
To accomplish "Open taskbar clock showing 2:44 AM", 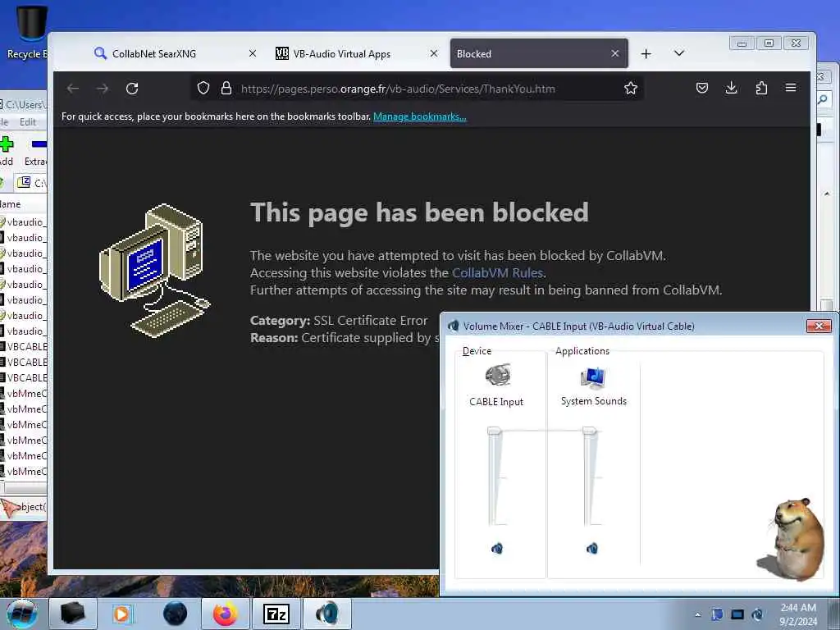I will (x=798, y=614).
